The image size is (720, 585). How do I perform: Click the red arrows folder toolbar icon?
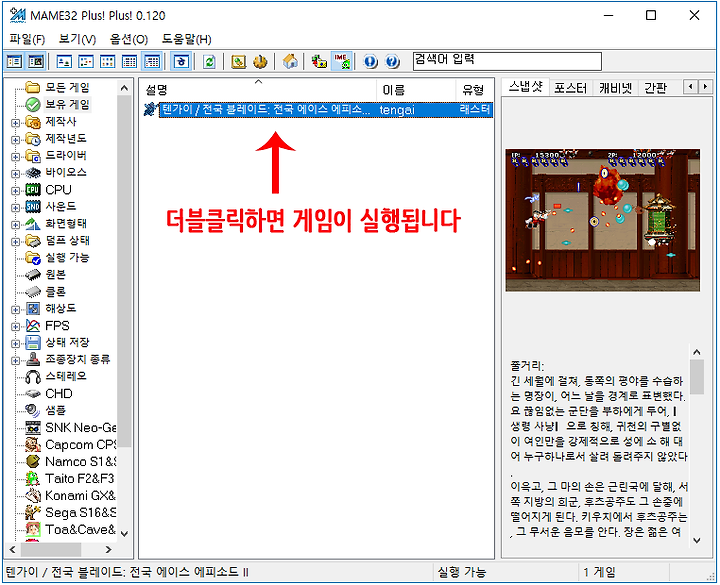point(319,62)
